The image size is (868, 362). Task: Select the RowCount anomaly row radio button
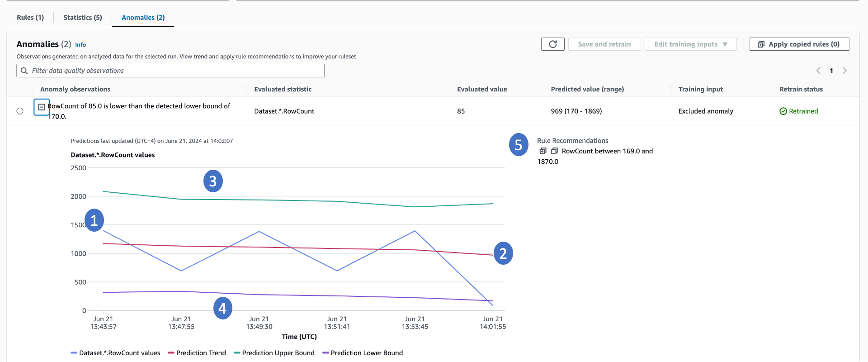[20, 111]
